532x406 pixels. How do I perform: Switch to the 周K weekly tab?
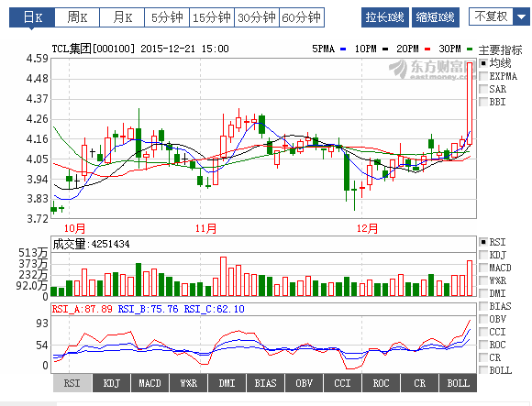[x=77, y=17]
